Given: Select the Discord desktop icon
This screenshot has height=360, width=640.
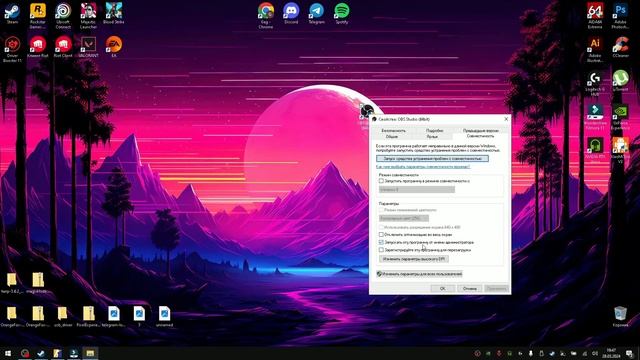Looking at the screenshot, I should tap(291, 13).
